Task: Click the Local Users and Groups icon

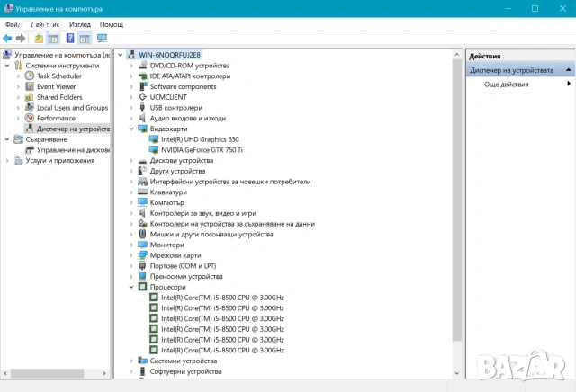Action: [x=30, y=108]
